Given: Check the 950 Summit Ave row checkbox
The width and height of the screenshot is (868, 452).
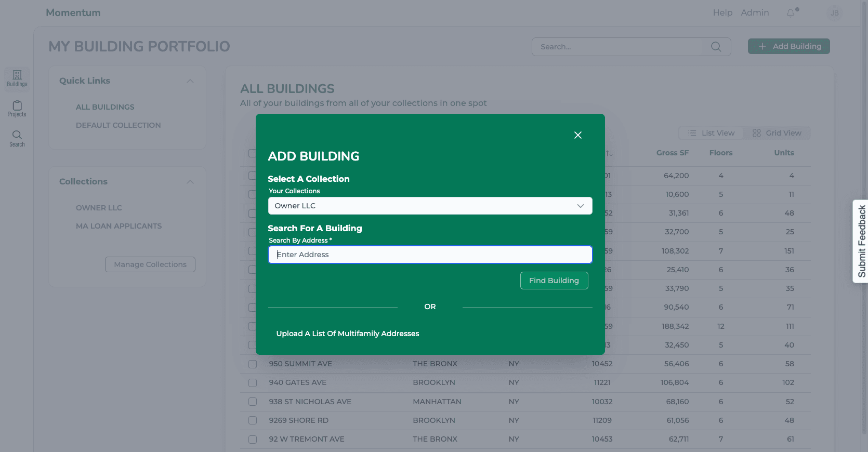Looking at the screenshot, I should pyautogui.click(x=253, y=364).
